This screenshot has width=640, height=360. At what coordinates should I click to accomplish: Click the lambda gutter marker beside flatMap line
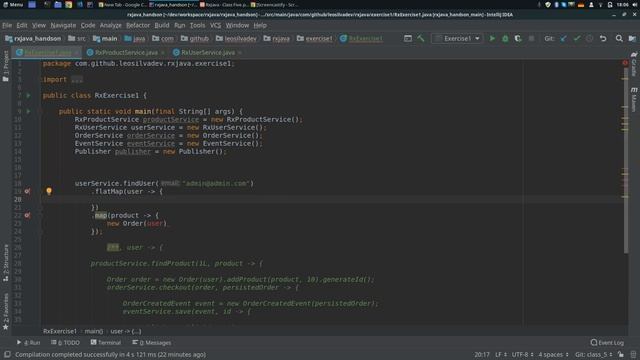[27, 191]
